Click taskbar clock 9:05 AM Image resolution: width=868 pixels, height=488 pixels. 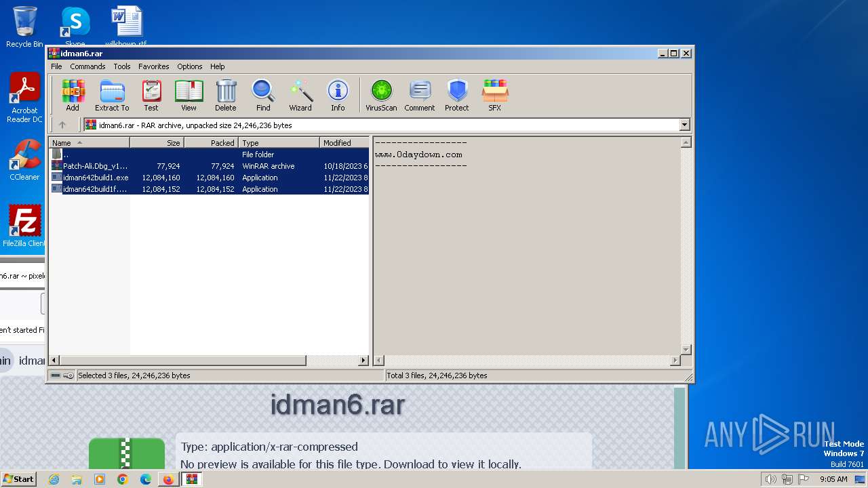point(833,479)
